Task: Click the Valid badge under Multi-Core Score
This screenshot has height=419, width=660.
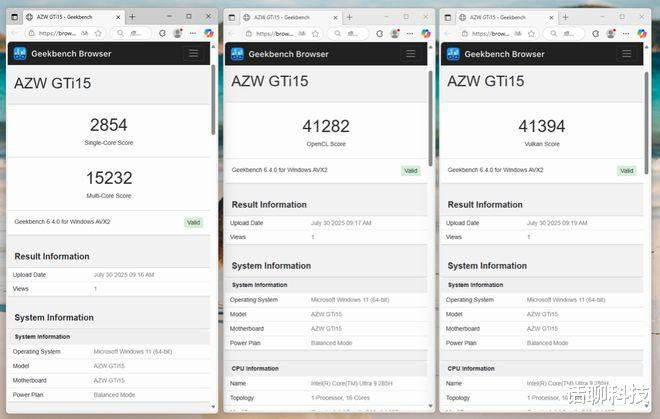Action: 194,222
